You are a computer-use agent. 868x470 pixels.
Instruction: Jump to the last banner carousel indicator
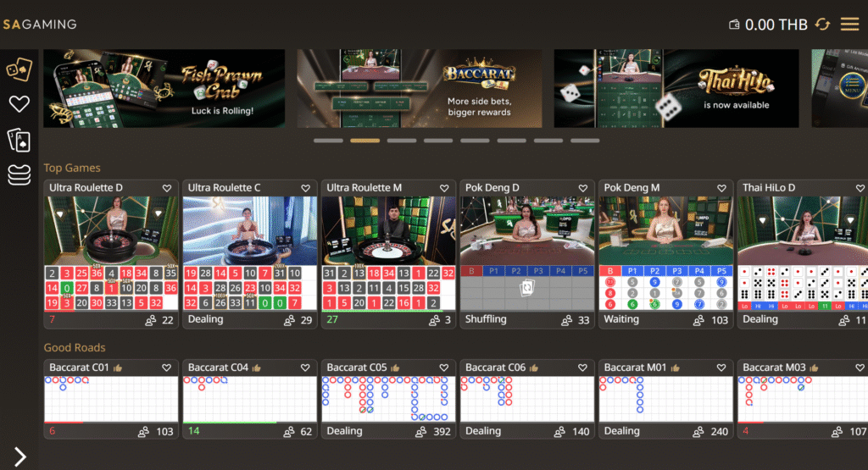click(585, 141)
